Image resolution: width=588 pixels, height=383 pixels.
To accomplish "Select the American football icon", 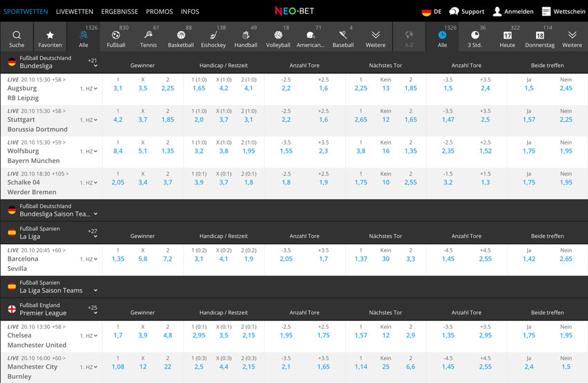I will pos(311,35).
